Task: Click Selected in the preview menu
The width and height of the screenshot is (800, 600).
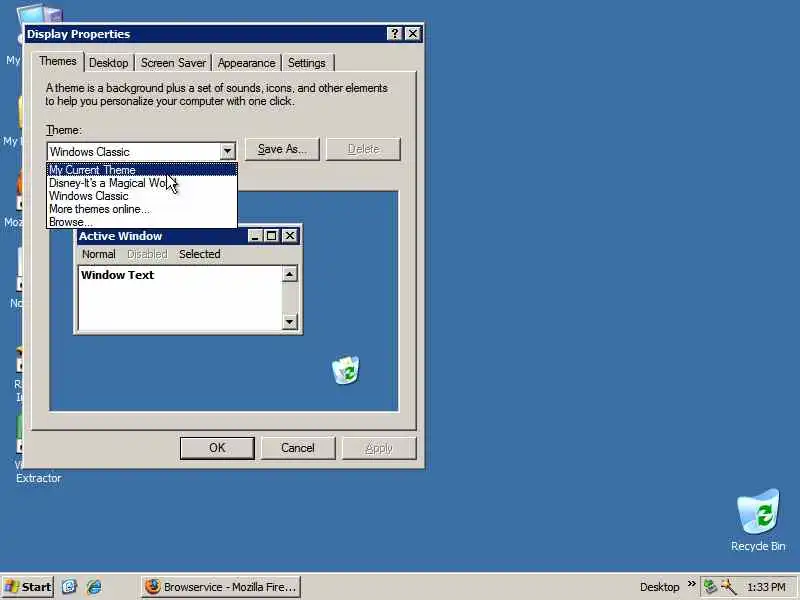Action: click(x=199, y=254)
